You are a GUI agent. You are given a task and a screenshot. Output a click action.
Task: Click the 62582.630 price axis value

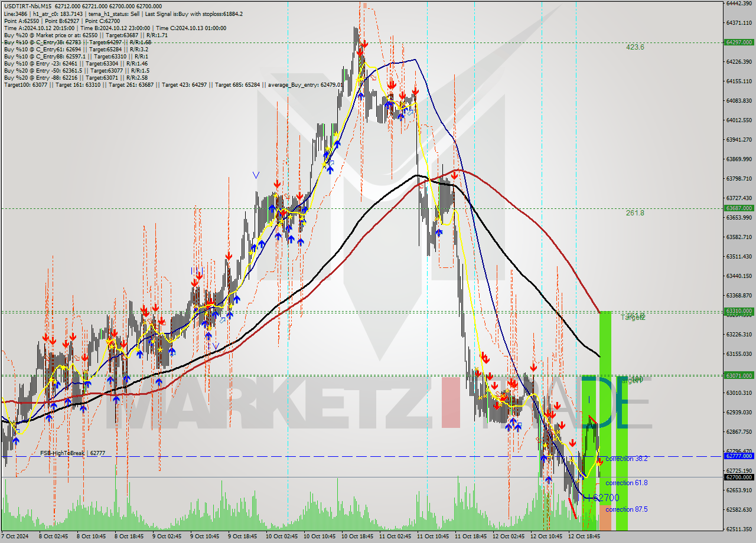[x=738, y=509]
